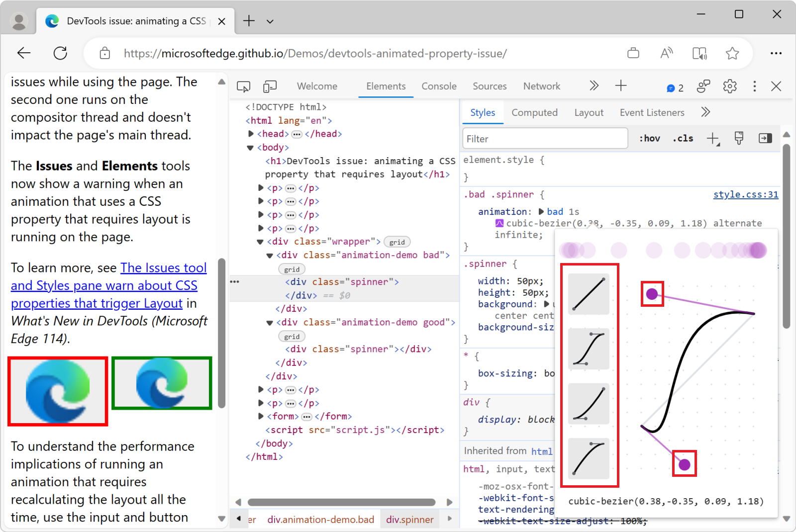Open the Computed styles tab
Image resolution: width=796 pixels, height=532 pixels.
(x=534, y=113)
